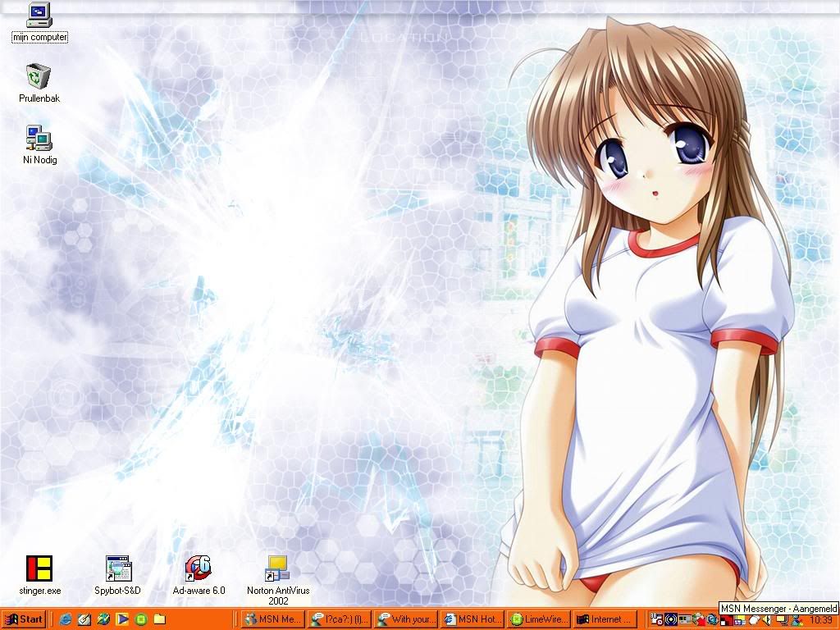
Task: Select the Ad-aware 6.0 shortcut icon
Action: pyautogui.click(x=199, y=575)
